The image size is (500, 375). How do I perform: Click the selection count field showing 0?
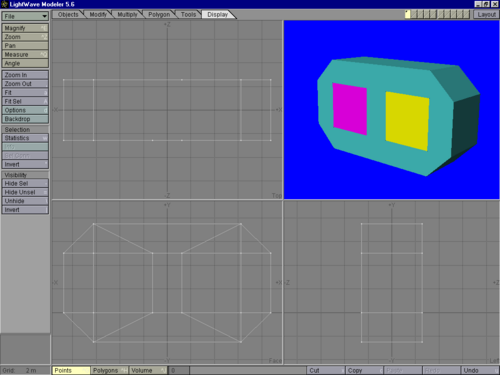click(179, 370)
